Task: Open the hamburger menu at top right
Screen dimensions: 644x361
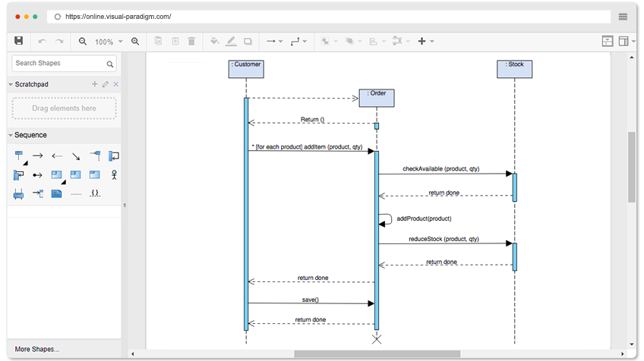Action: pyautogui.click(x=623, y=17)
